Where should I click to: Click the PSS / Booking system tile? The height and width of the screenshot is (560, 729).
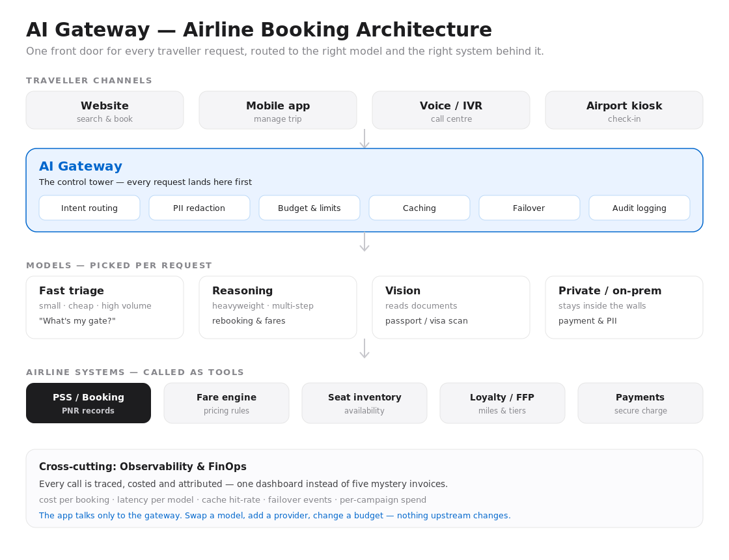pyautogui.click(x=89, y=403)
